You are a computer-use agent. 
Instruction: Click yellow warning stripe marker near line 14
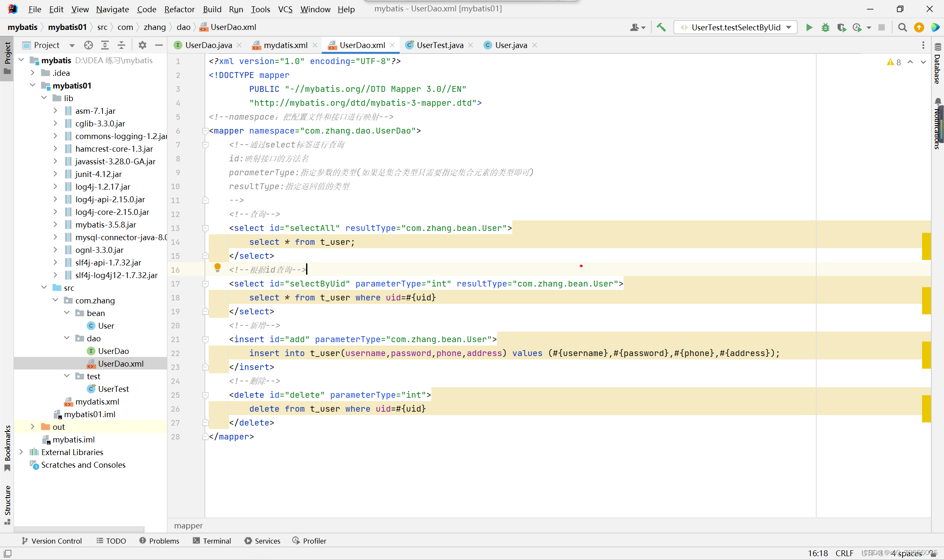926,246
